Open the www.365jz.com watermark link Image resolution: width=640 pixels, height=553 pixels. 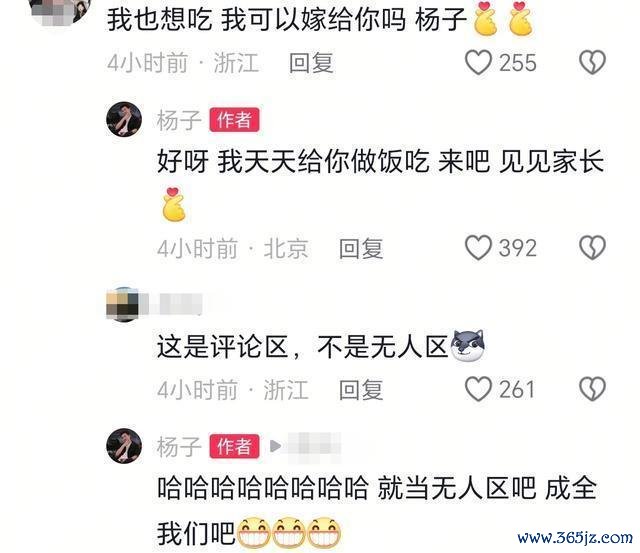tap(575, 538)
